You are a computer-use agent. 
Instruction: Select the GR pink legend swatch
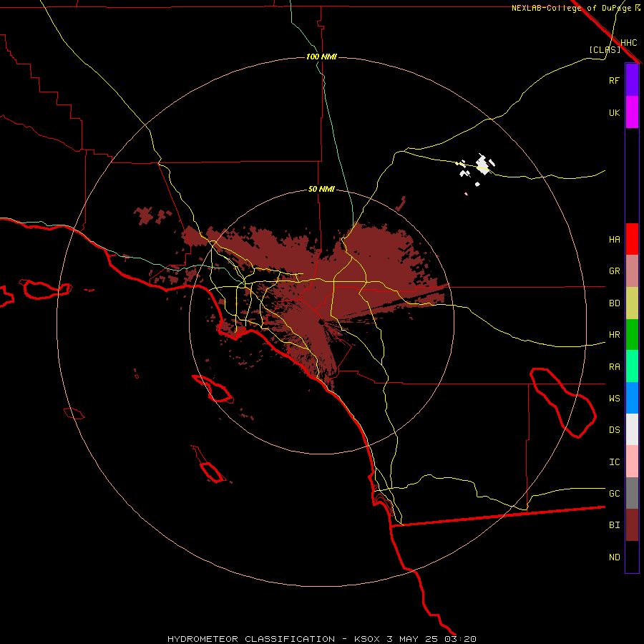pos(632,270)
